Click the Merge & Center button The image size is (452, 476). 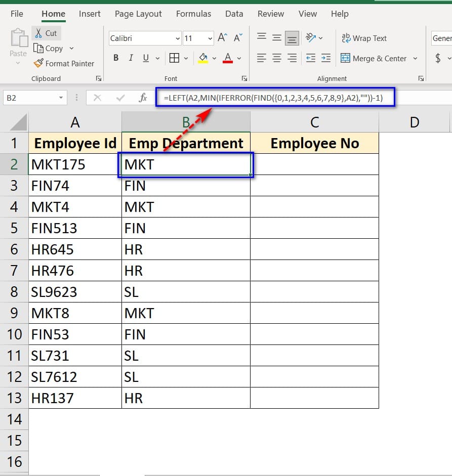(374, 58)
